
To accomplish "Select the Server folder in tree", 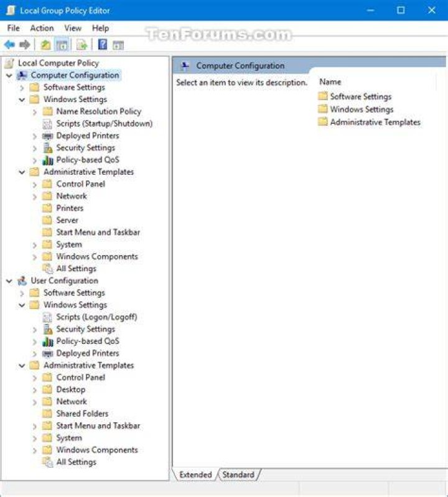I will (x=67, y=220).
